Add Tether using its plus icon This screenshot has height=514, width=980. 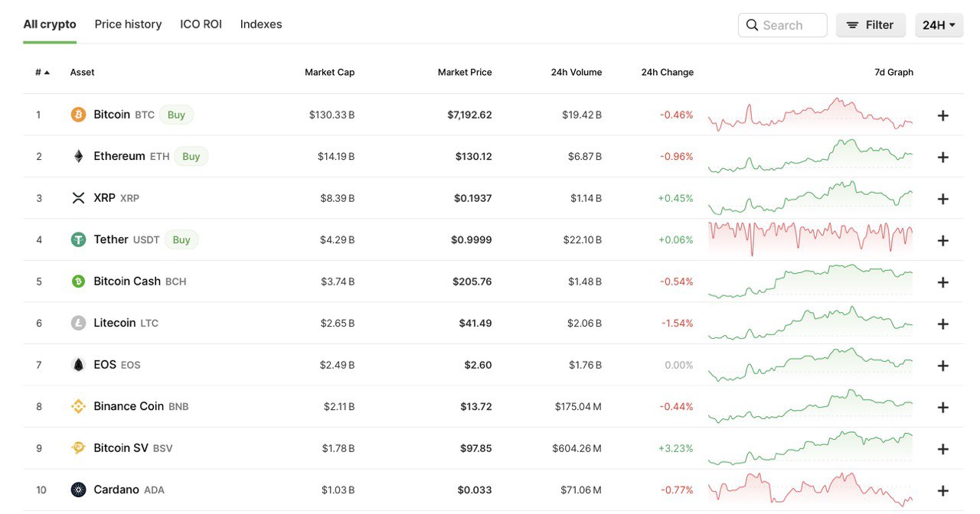point(943,240)
